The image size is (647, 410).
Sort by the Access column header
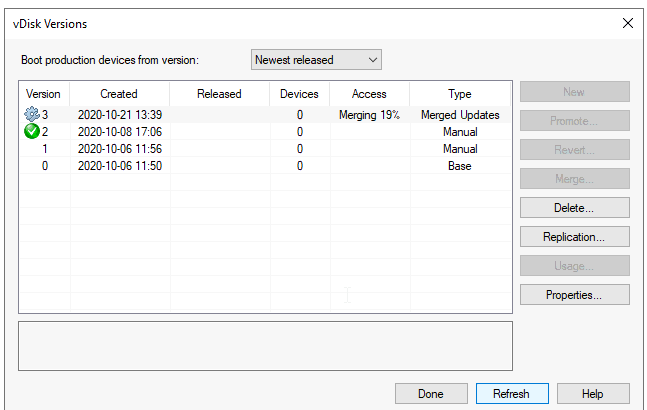point(369,94)
